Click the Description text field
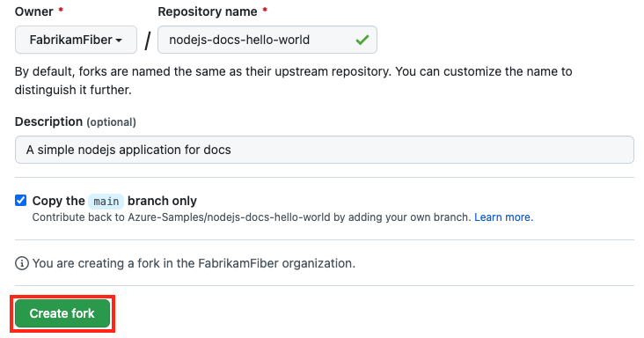 325,150
